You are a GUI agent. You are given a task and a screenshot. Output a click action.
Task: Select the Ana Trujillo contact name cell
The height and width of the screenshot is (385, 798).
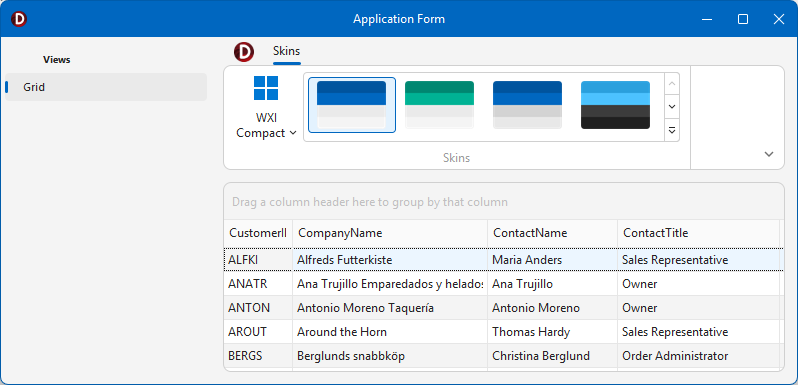coord(553,284)
